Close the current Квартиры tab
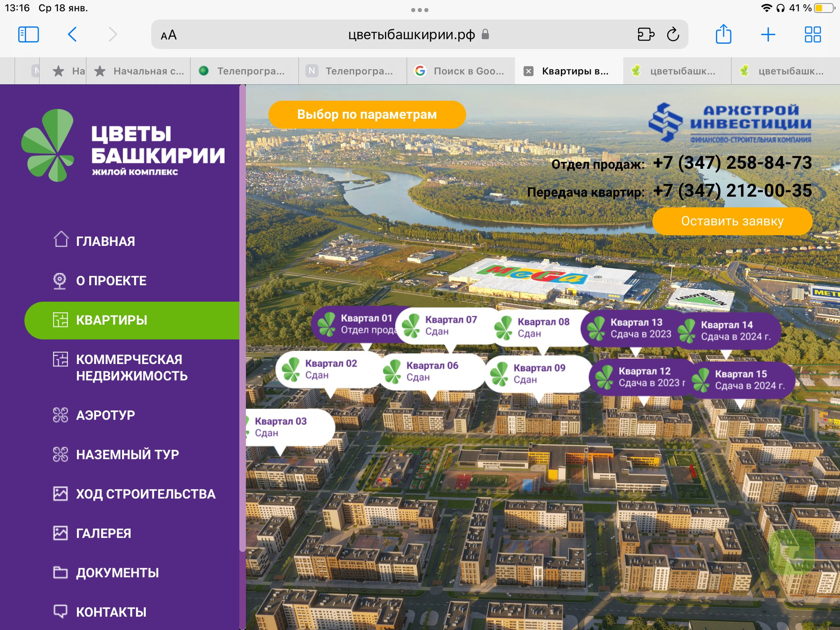Screen dimensions: 840x630 [x=528, y=71]
